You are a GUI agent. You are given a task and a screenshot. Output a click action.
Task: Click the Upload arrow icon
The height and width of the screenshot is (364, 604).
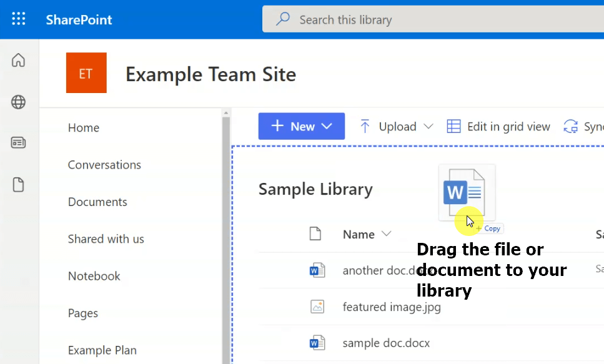365,126
